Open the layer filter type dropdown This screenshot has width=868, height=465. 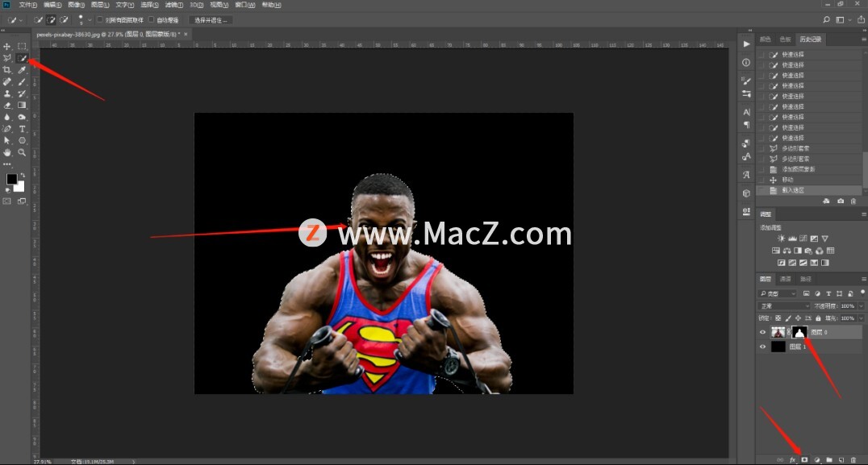778,293
